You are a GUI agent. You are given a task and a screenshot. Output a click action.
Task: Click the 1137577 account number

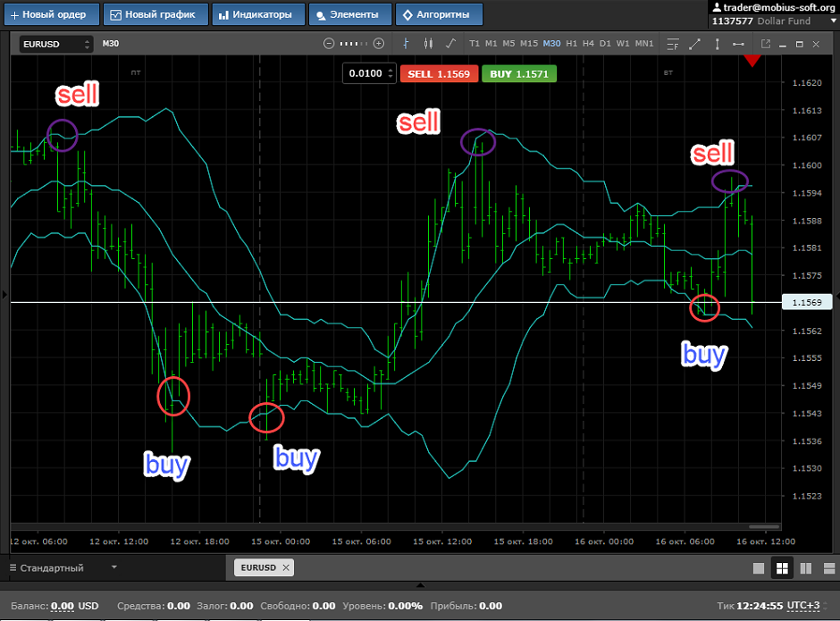pos(733,21)
